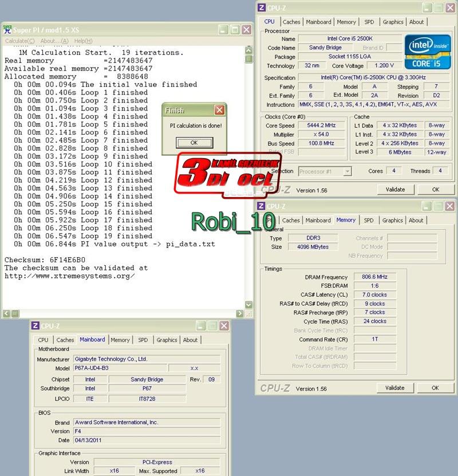Click BIOS Version value F4

click(x=147, y=431)
